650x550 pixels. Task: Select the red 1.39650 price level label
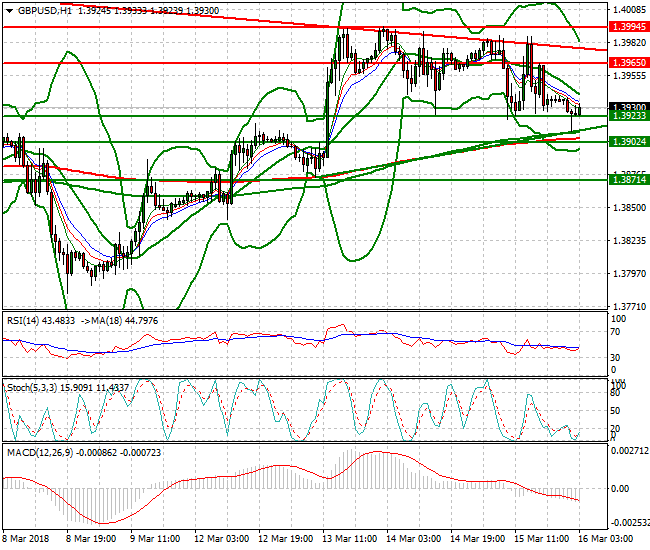click(629, 63)
